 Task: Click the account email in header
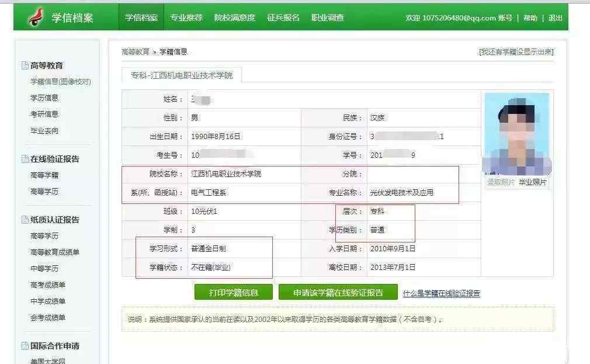(x=459, y=18)
